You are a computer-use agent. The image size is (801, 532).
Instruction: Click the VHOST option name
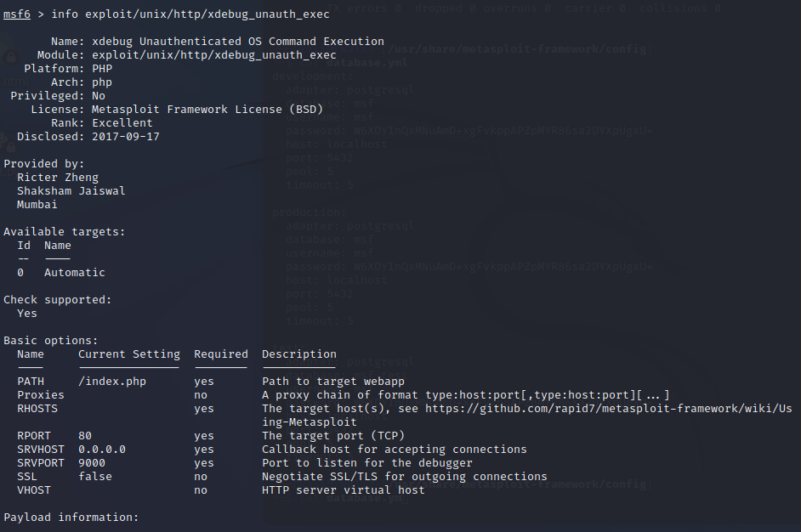pyautogui.click(x=34, y=490)
